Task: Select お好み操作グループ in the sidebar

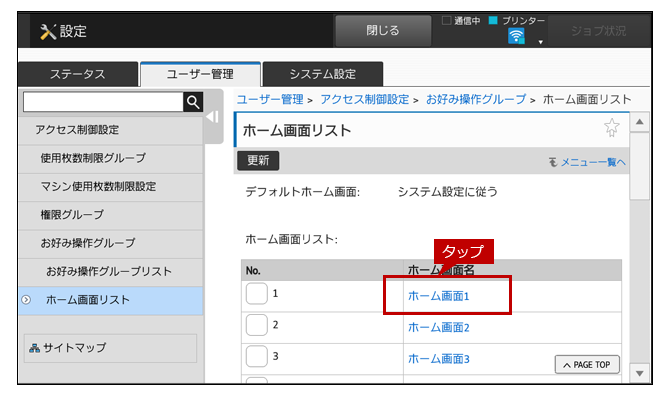Action: click(x=111, y=243)
